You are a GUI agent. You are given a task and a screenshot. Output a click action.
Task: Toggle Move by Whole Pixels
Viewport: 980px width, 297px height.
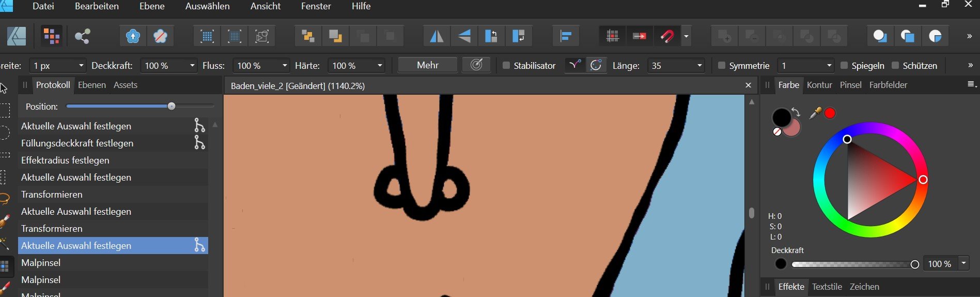click(640, 36)
